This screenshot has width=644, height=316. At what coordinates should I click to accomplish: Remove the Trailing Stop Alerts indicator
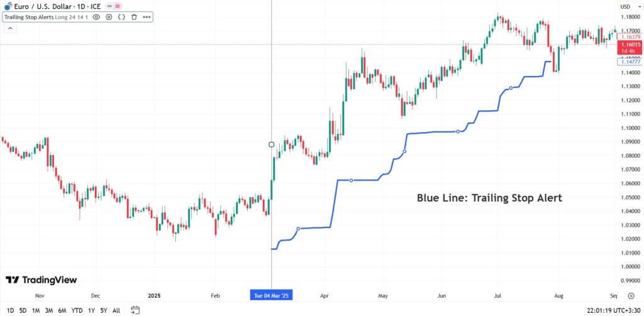(134, 17)
